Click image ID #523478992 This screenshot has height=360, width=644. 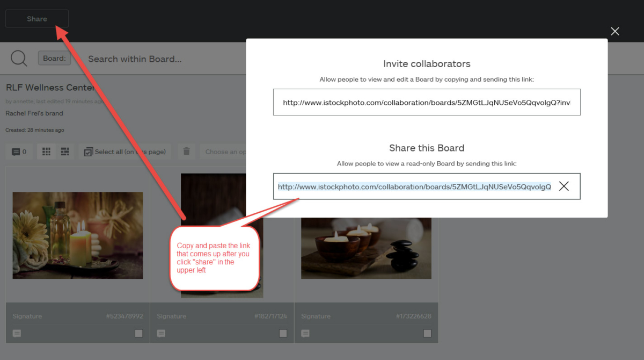pyautogui.click(x=125, y=316)
